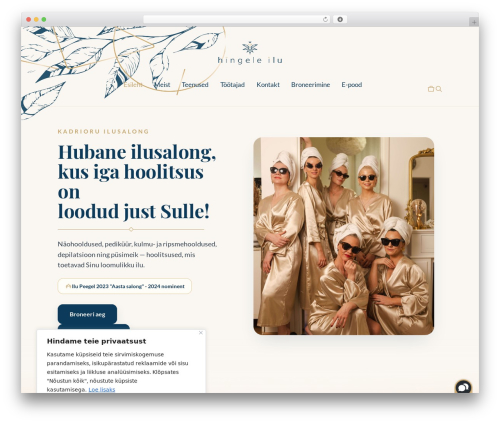This screenshot has width=500, height=423.
Task: Click the yellow minimize window button
Action: click(36, 20)
